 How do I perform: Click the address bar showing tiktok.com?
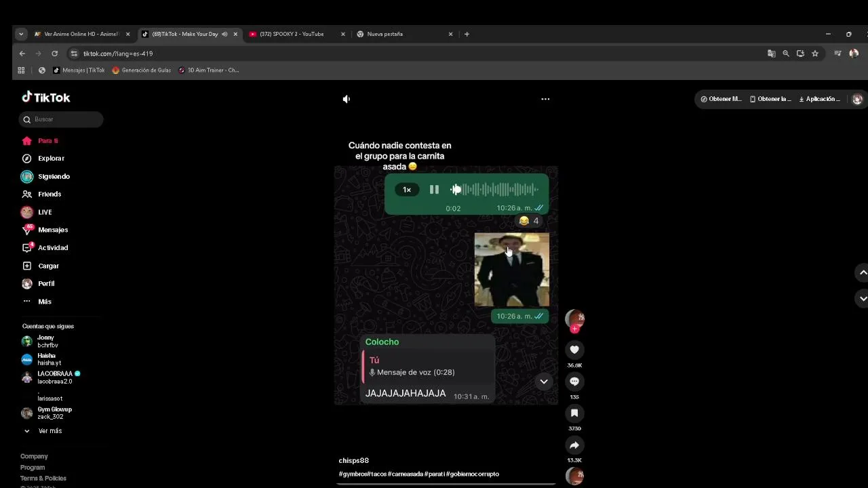(420, 54)
